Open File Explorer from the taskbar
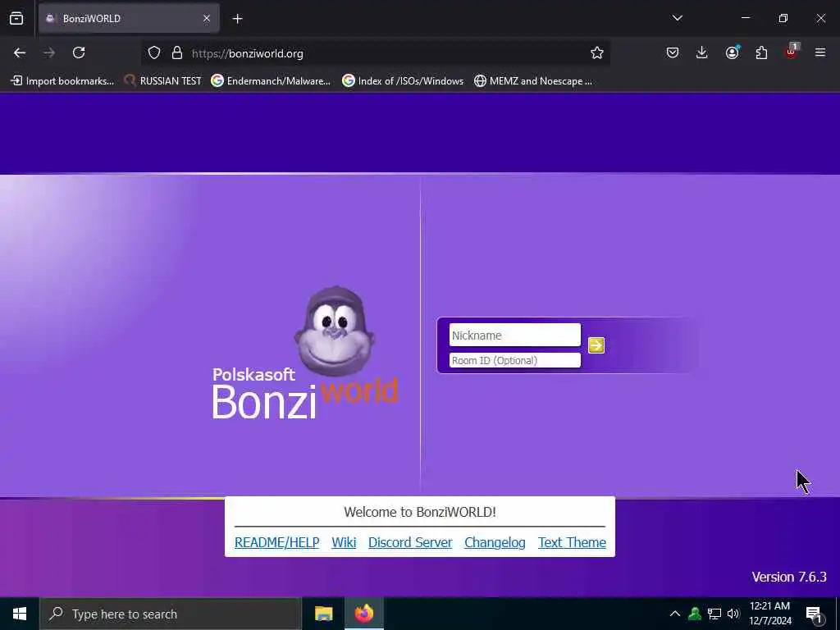 tap(323, 614)
